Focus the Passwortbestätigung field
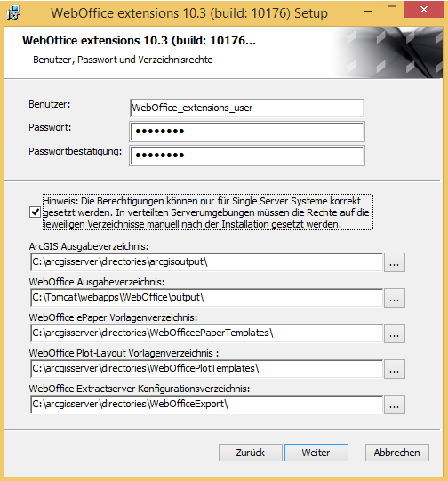 coord(247,156)
